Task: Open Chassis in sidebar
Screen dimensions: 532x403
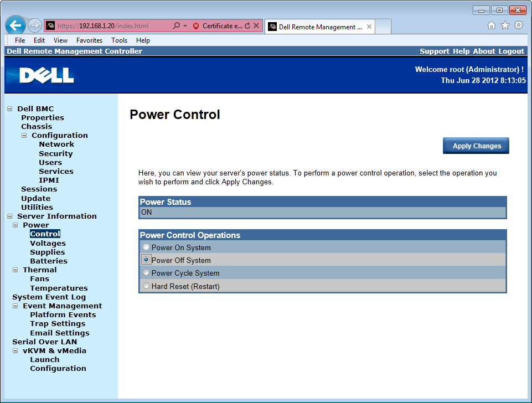Action: coord(37,127)
